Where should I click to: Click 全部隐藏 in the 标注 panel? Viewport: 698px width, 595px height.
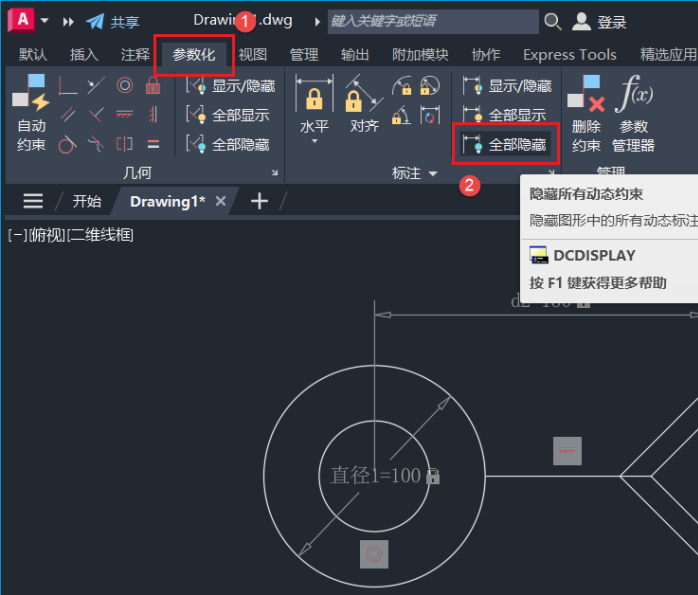click(504, 144)
